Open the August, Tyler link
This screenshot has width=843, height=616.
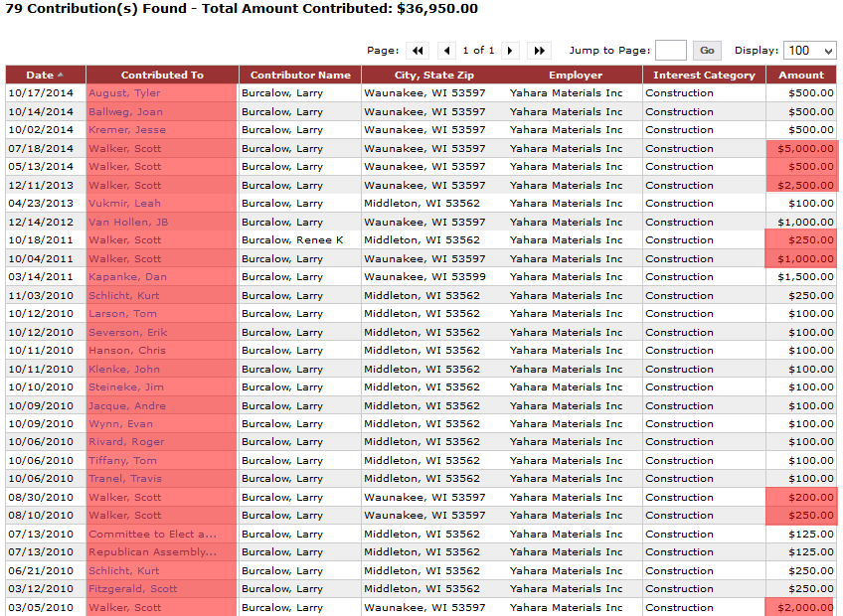pos(124,93)
